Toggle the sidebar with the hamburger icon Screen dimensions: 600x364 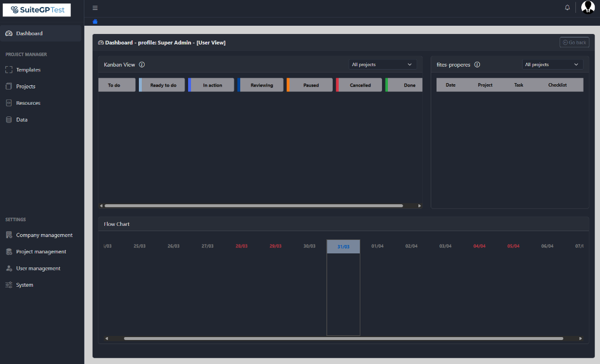click(x=95, y=8)
